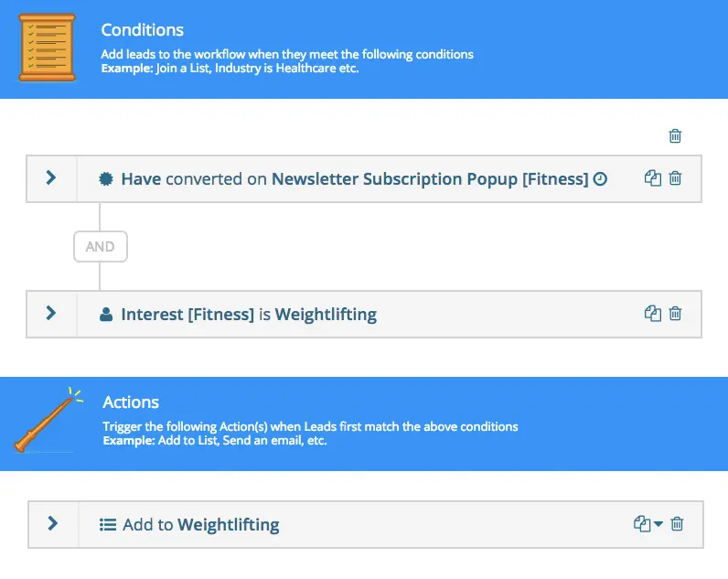Open the copy dropdown arrow on the action row
The height and width of the screenshot is (579, 728).
(x=659, y=524)
